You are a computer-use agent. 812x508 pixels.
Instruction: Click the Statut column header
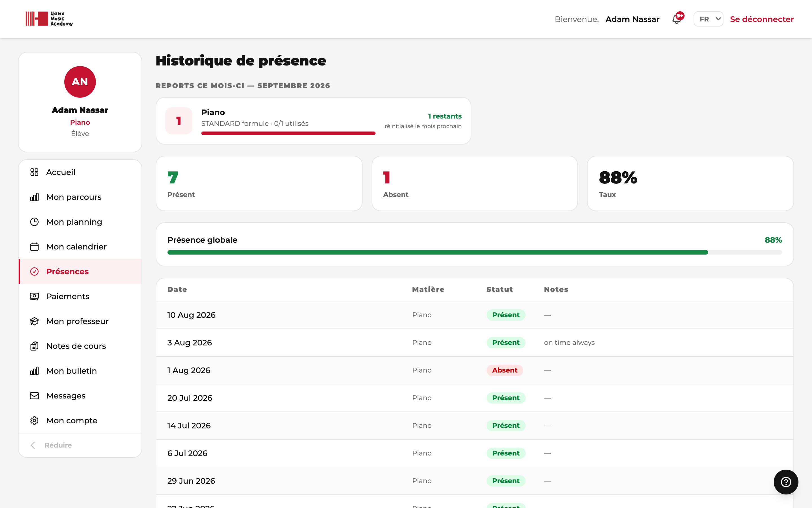click(500, 289)
